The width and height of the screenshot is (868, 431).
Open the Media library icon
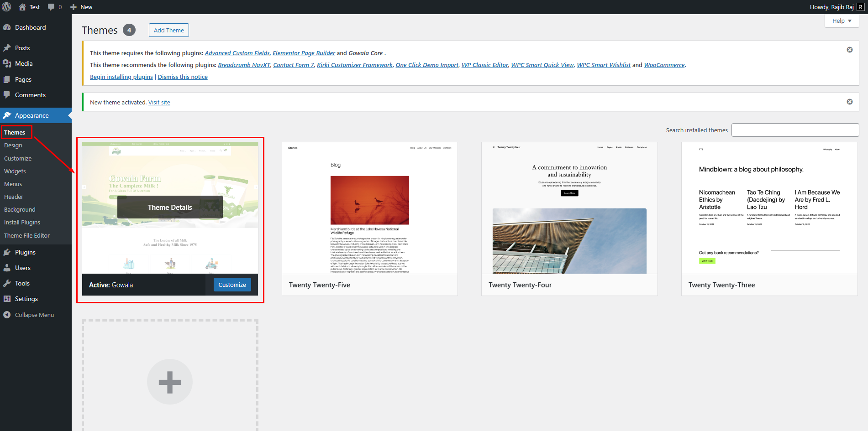click(x=7, y=63)
